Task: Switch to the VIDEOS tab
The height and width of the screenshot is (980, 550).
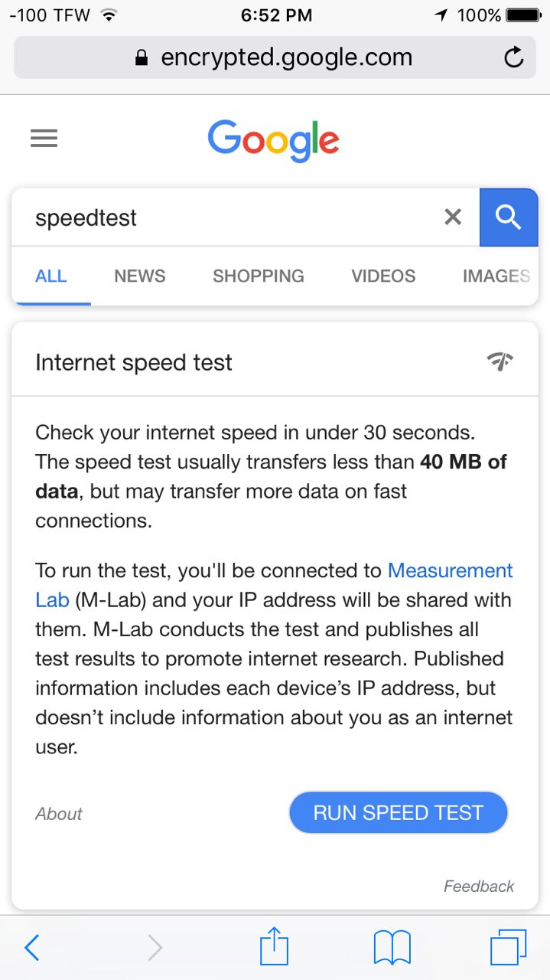Action: 383,276
